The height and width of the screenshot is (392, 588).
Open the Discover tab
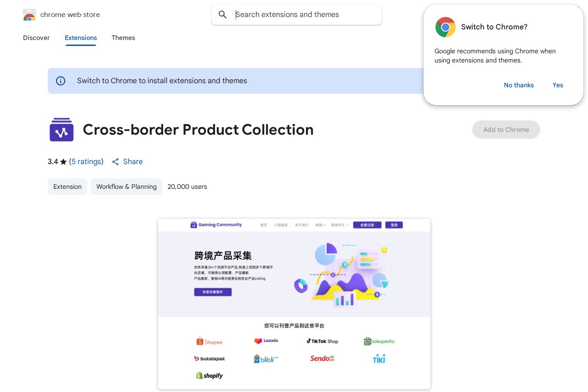[36, 38]
